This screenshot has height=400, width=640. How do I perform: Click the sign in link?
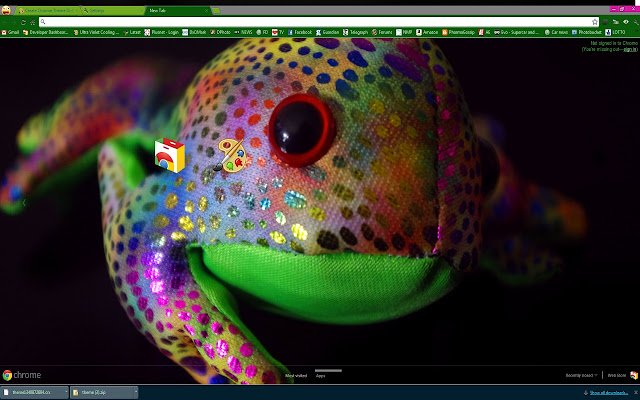630,49
